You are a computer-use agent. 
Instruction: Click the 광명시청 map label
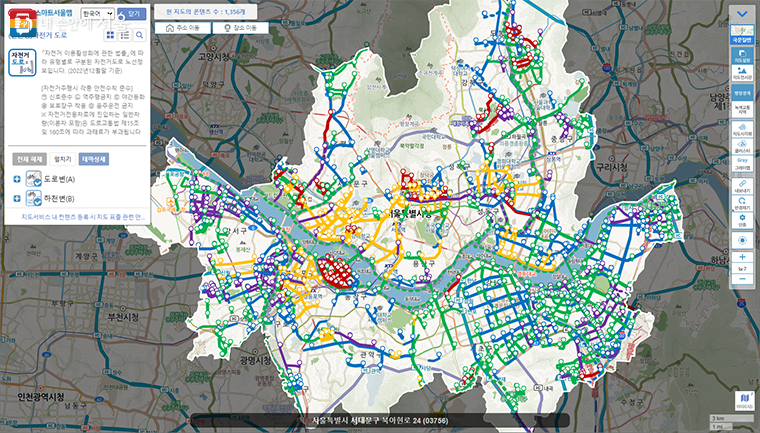pyautogui.click(x=255, y=361)
